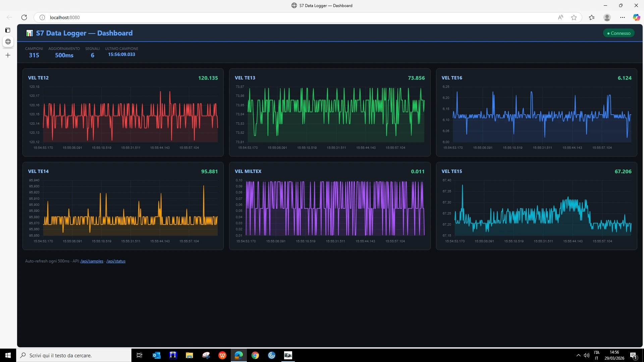
Task: Click the Auto-refresh ogni 500ms footer text
Action: (47, 261)
